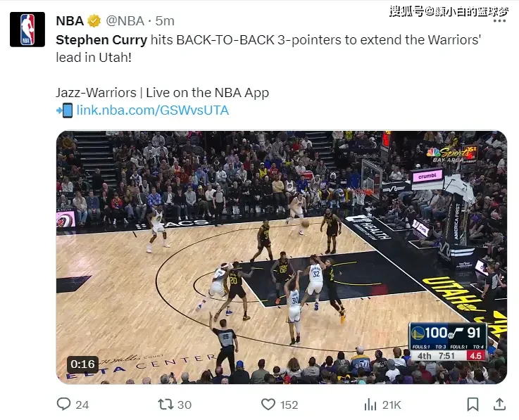
Task: Click the 0:16 video duration badge
Action: [83, 364]
